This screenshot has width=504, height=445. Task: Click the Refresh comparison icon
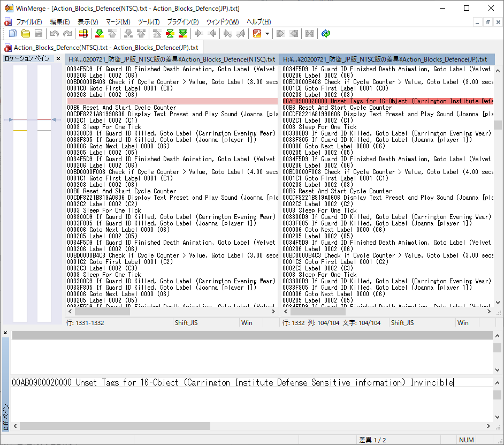click(x=325, y=34)
